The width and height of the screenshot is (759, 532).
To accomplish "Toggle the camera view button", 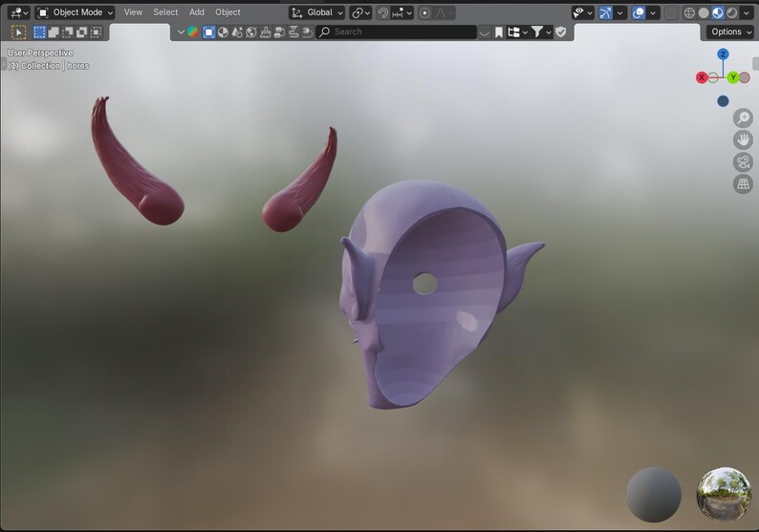I will tap(743, 162).
